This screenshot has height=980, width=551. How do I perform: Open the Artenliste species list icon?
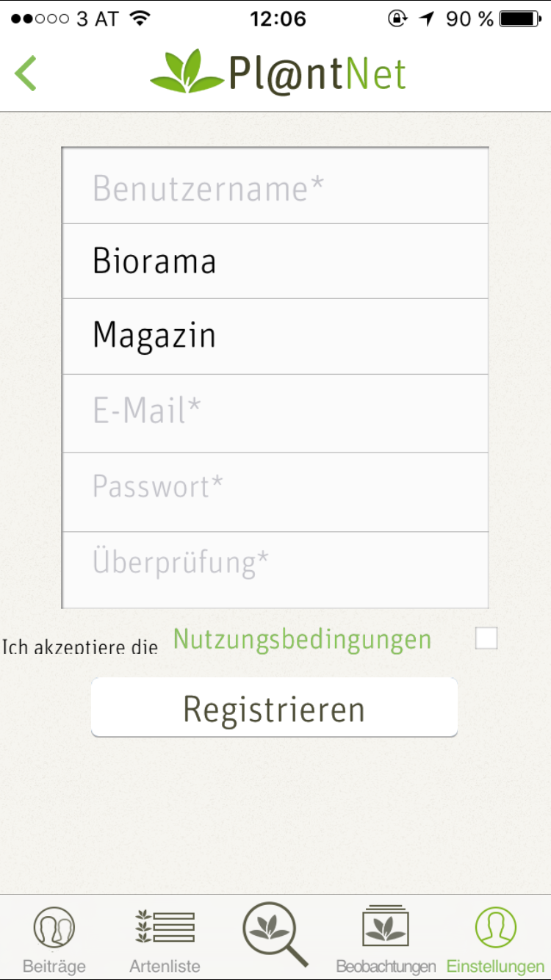[x=165, y=927]
